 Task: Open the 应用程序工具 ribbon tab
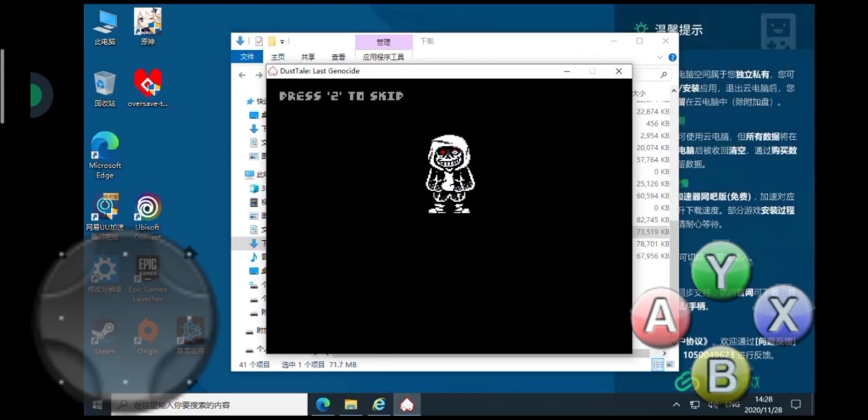[x=384, y=57]
